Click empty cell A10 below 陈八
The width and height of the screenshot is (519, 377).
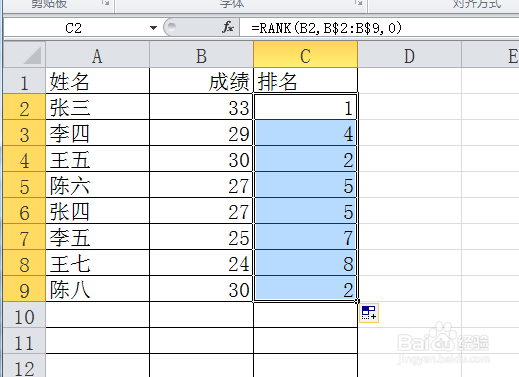coord(97,315)
